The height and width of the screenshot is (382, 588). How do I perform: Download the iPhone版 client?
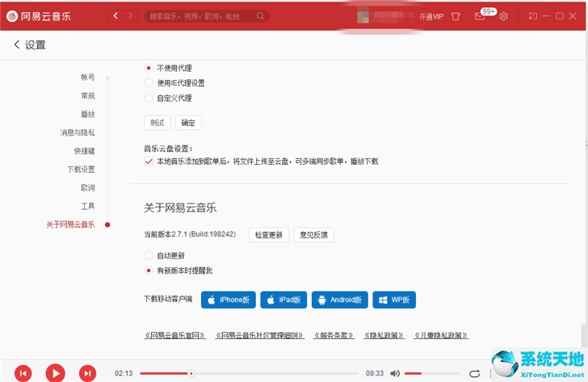tap(229, 300)
